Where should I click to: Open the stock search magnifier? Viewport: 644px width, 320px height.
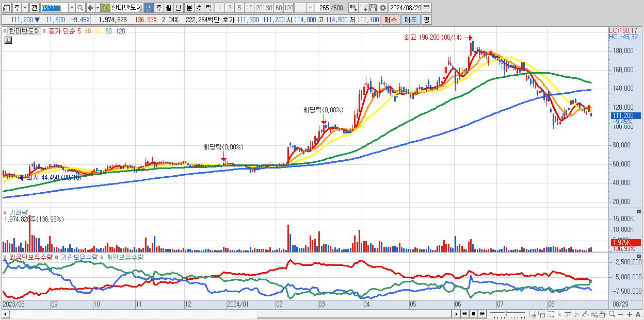coord(81,8)
